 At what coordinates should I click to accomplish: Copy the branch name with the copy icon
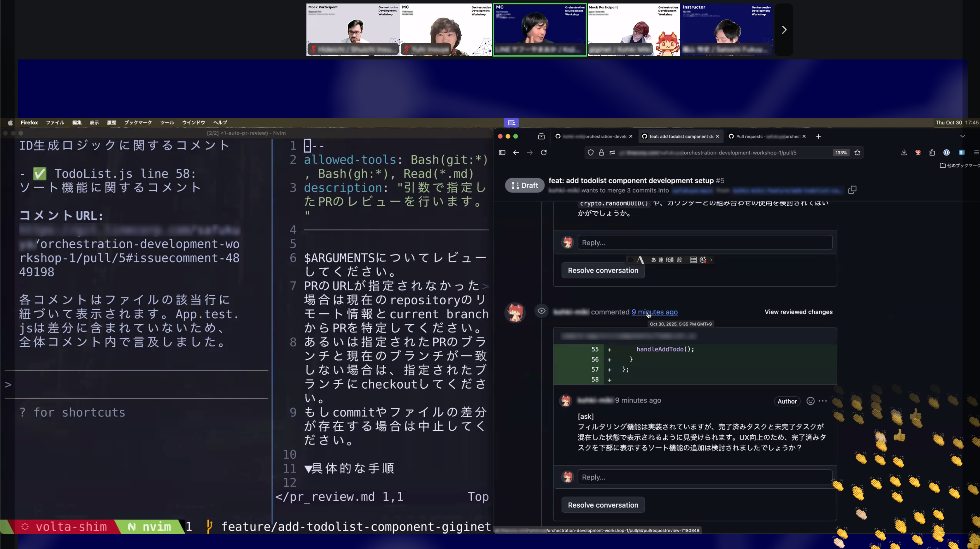click(852, 189)
